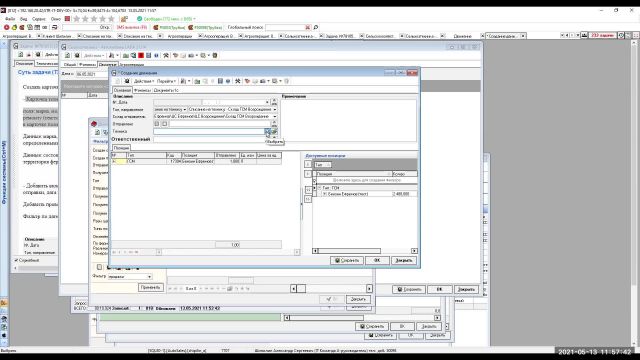Open the Склад отправитель combo box
Screen dimensions: 640x360
tap(215, 117)
